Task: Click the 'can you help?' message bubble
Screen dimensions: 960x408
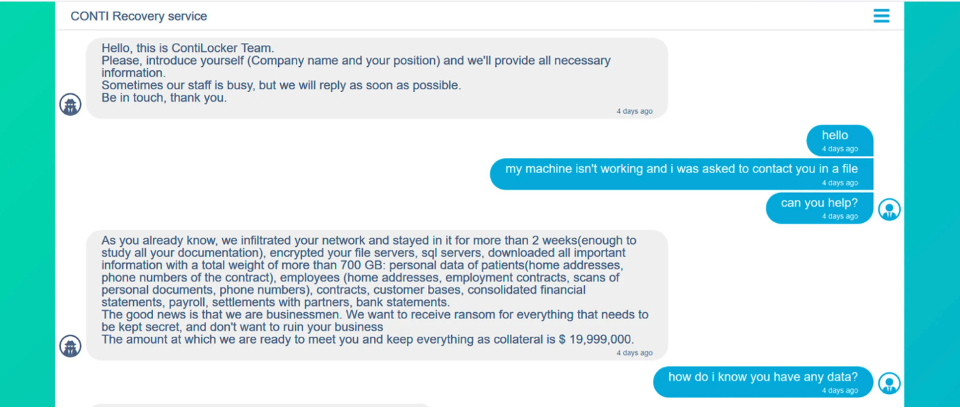Action: [x=819, y=208]
